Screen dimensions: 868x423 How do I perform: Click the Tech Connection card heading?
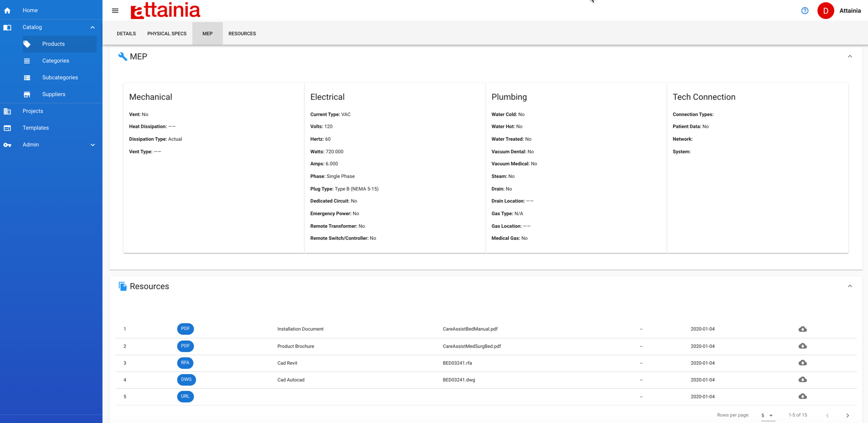(704, 97)
